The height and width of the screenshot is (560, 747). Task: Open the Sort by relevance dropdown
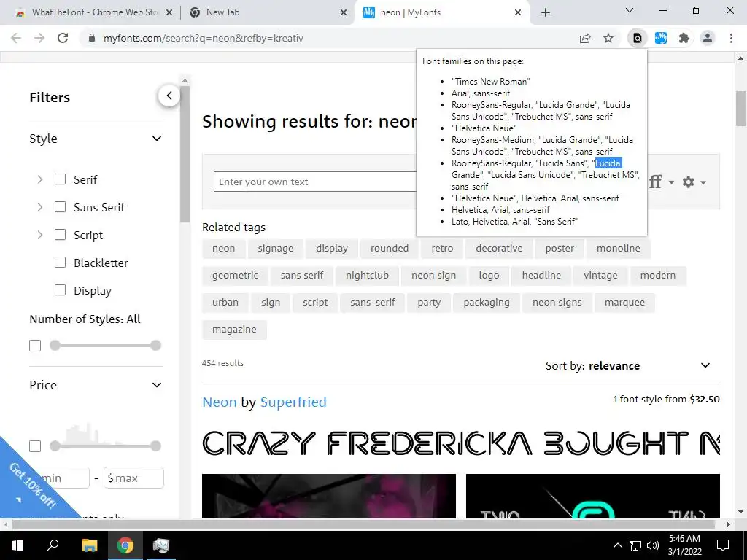pyautogui.click(x=628, y=366)
